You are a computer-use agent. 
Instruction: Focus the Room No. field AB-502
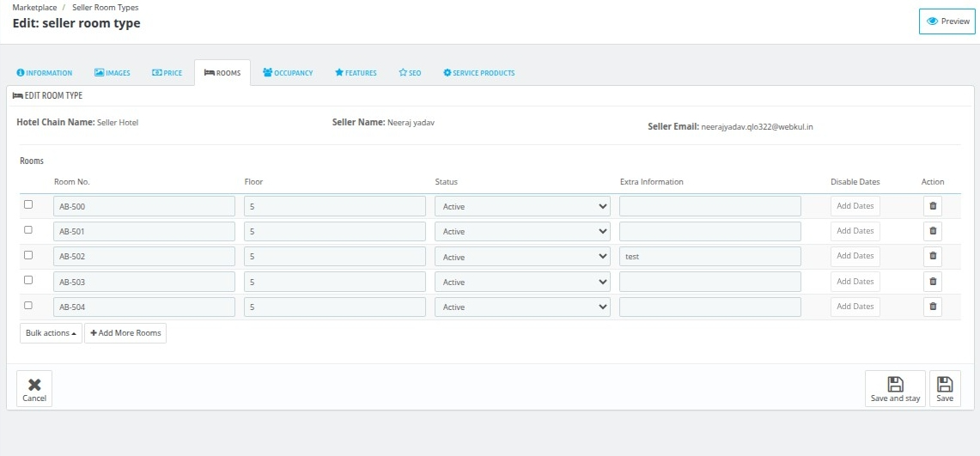pos(144,257)
